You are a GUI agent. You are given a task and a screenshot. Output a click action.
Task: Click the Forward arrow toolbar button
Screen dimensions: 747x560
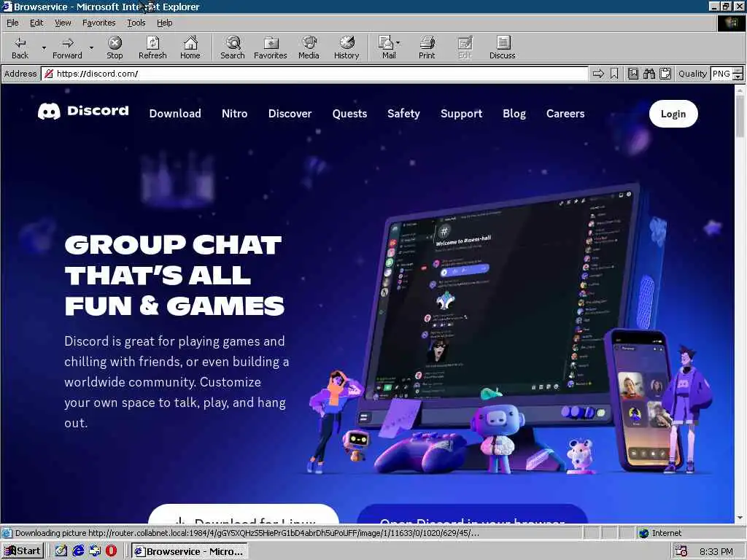(x=67, y=47)
